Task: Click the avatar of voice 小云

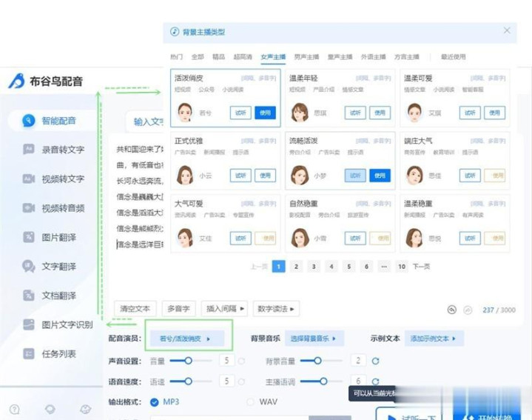Action: (185, 176)
